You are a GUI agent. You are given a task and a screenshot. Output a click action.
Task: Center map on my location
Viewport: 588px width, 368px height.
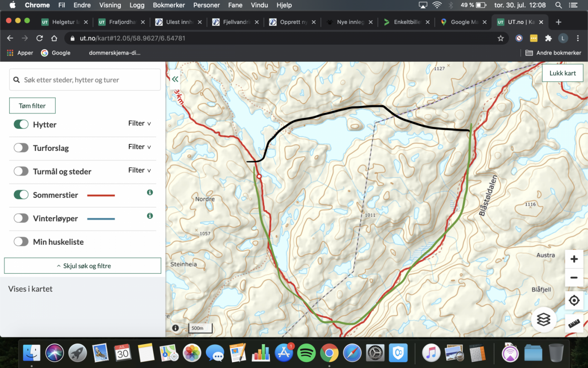tap(574, 300)
